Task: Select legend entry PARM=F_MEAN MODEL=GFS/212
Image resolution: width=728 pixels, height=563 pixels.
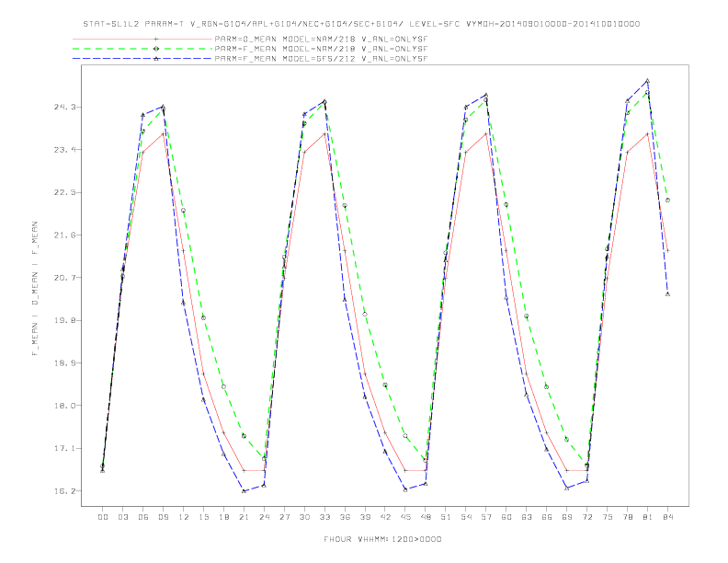Action: pos(321,59)
